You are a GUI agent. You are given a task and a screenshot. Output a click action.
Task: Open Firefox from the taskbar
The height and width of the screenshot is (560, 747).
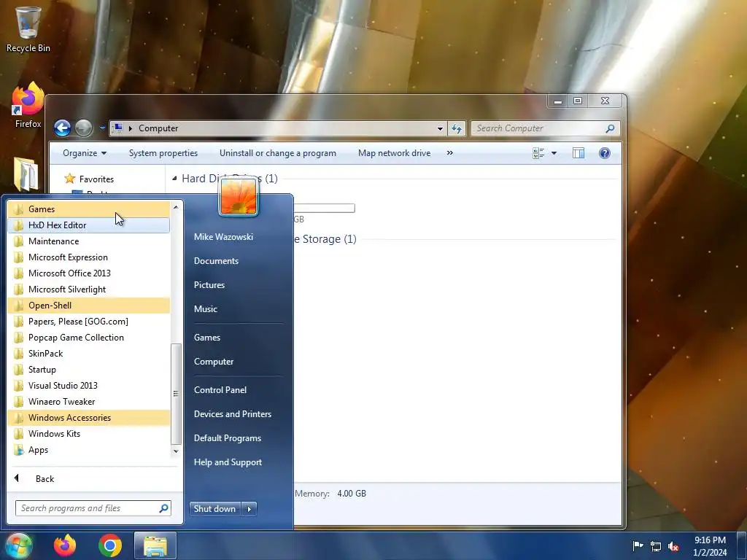[x=65, y=545]
